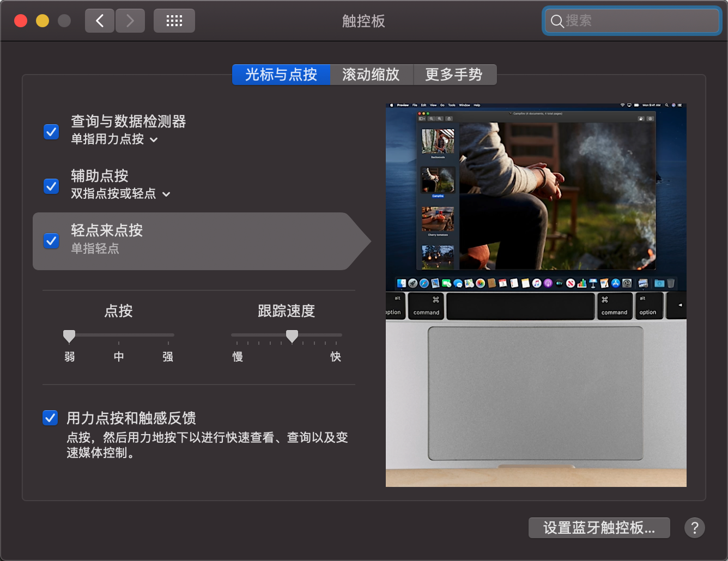728x561 pixels.
Task: Uncheck the 辅助点按 checkbox
Action: [x=51, y=186]
